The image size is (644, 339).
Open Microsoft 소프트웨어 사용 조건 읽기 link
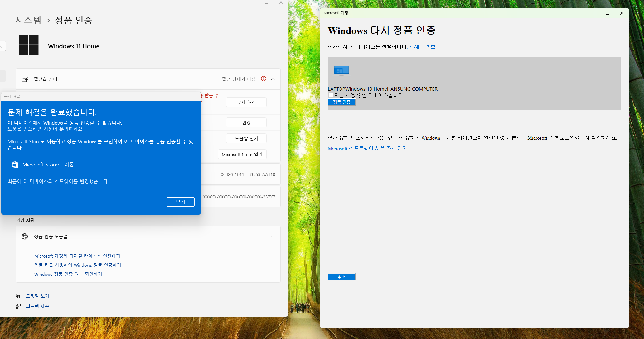point(367,149)
